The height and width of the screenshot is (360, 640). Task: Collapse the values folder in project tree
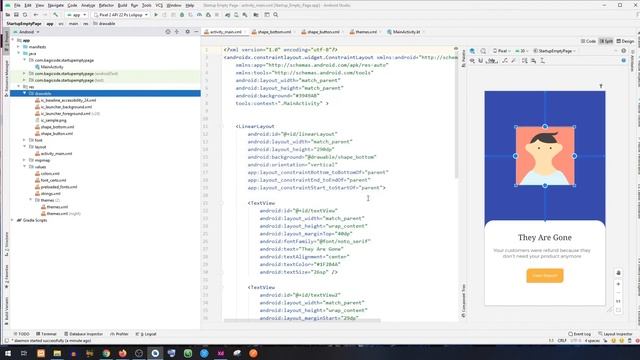(x=24, y=167)
